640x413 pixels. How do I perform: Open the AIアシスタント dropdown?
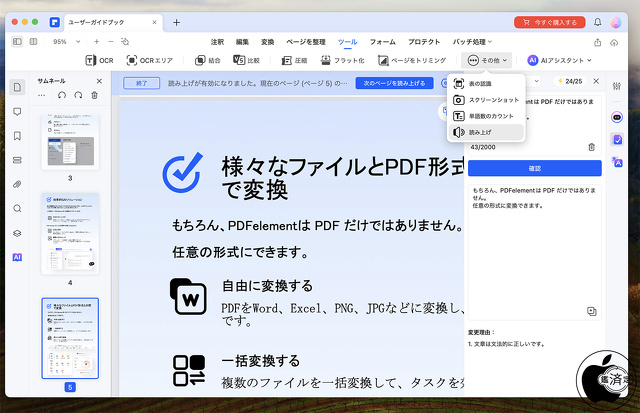tap(559, 60)
